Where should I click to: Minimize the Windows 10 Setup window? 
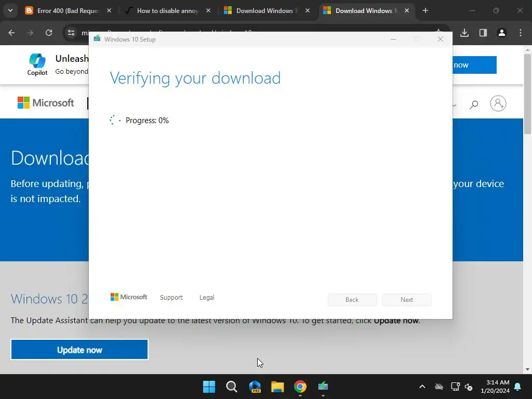pos(393,39)
